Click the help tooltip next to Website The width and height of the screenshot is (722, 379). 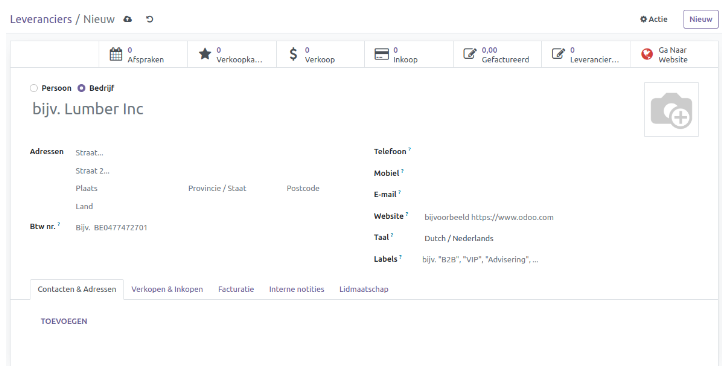(407, 214)
